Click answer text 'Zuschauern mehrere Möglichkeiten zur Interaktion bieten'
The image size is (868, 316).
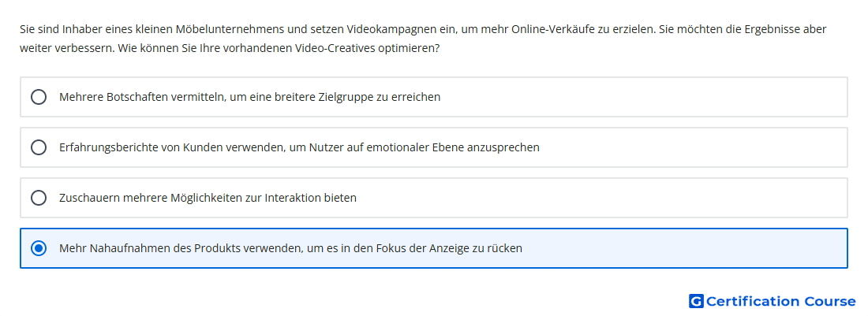point(208,198)
